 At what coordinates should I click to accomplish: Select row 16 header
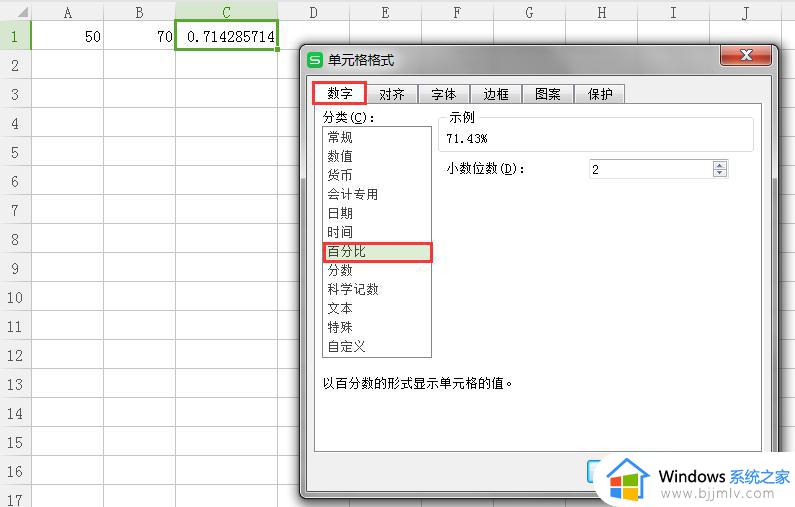click(x=15, y=471)
